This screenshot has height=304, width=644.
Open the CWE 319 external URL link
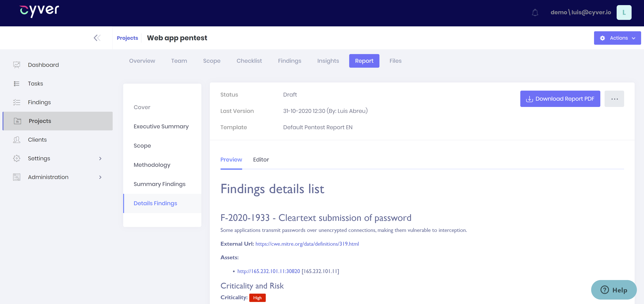tap(307, 244)
